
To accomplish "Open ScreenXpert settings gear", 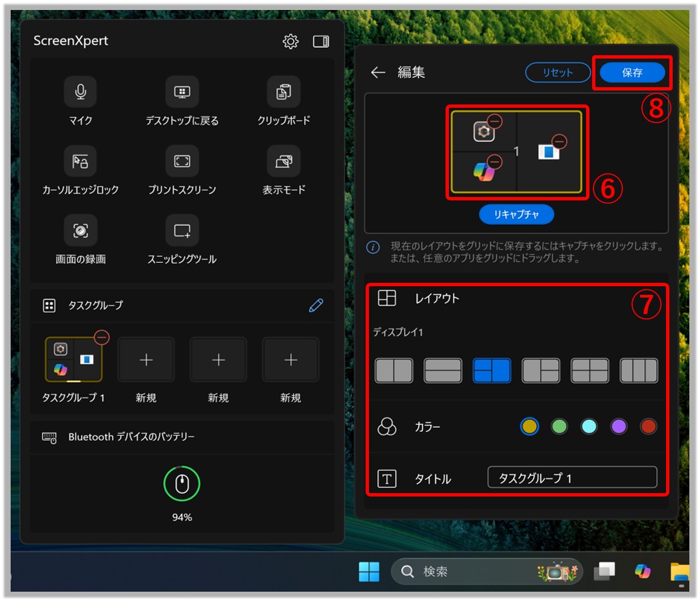I will click(290, 41).
